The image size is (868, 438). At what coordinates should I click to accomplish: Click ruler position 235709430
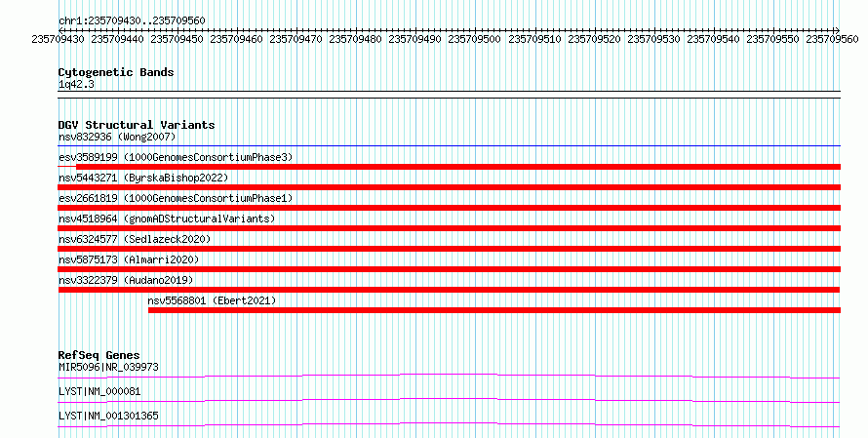pos(59,39)
